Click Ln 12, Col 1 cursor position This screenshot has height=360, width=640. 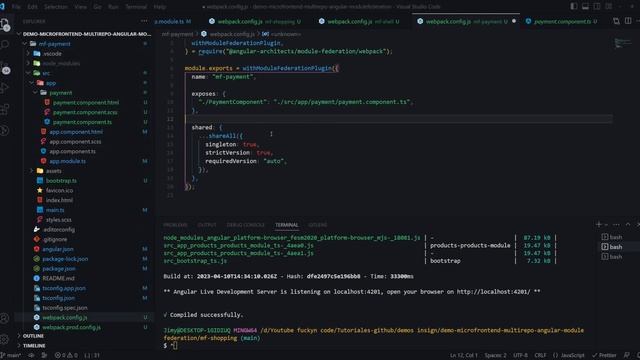point(463,356)
